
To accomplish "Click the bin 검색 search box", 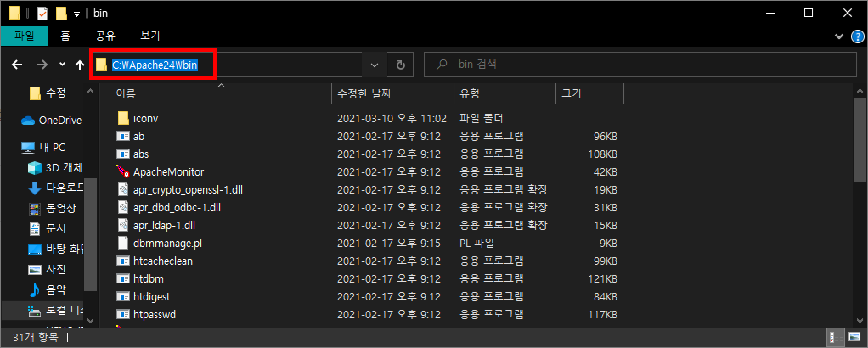I will (640, 65).
